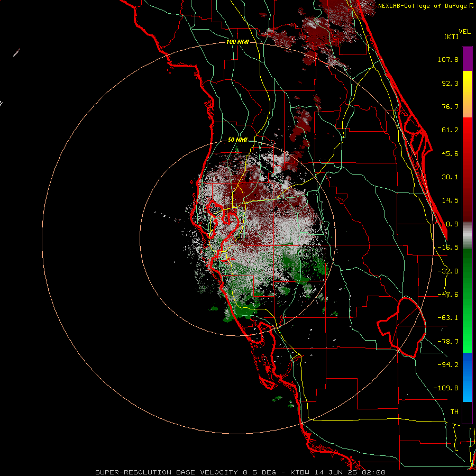Viewport: 476px width, 476px height.
Task: Click the VEL legend title
Action: [464, 32]
